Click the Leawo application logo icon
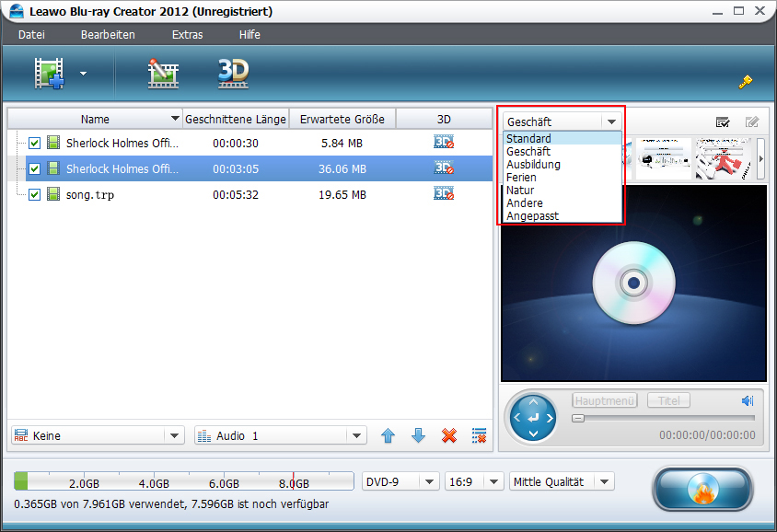 [17, 11]
